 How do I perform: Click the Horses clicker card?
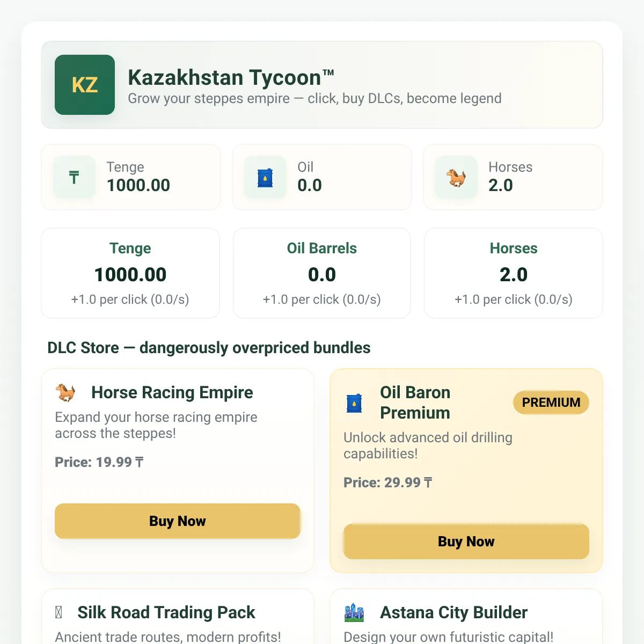pyautogui.click(x=514, y=273)
